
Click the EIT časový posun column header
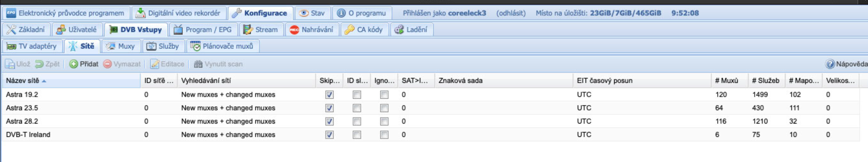click(x=604, y=81)
